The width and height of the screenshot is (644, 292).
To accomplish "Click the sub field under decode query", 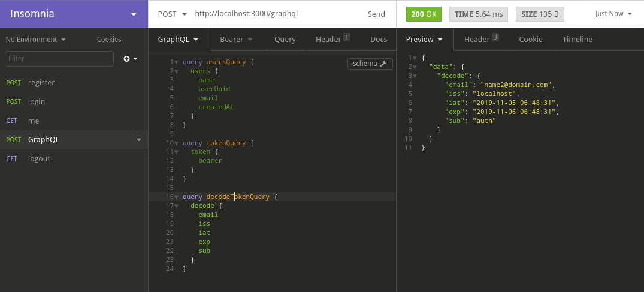I will 204,251.
